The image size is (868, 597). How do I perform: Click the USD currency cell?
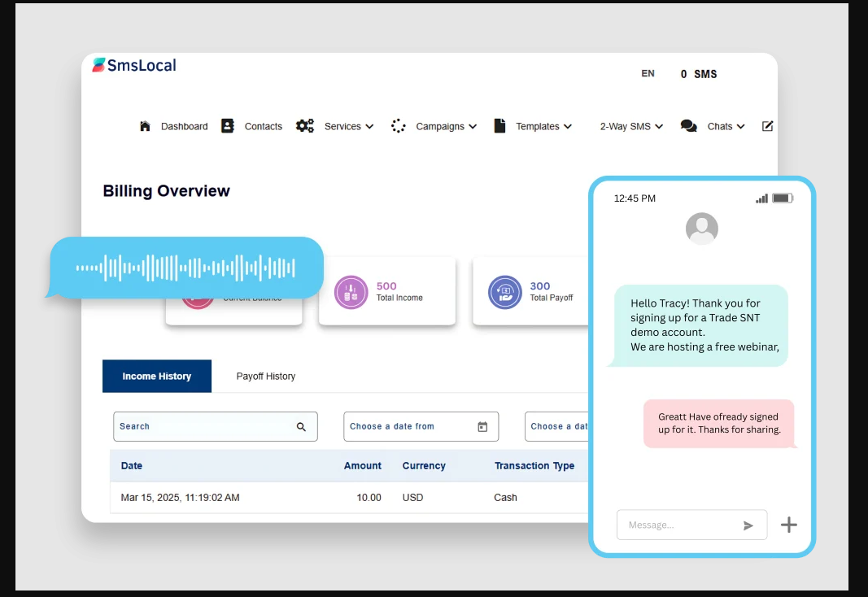413,498
